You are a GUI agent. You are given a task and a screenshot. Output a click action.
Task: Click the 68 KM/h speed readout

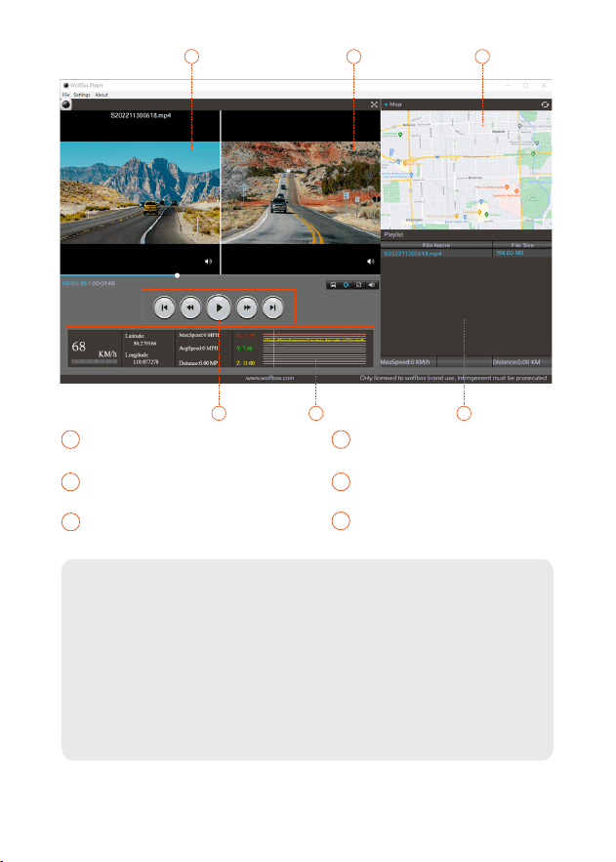[94, 349]
